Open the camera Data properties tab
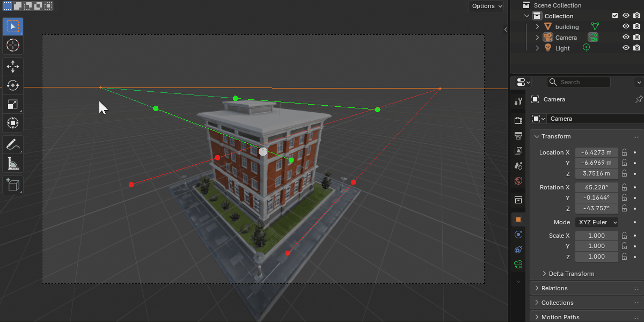 pyautogui.click(x=518, y=264)
